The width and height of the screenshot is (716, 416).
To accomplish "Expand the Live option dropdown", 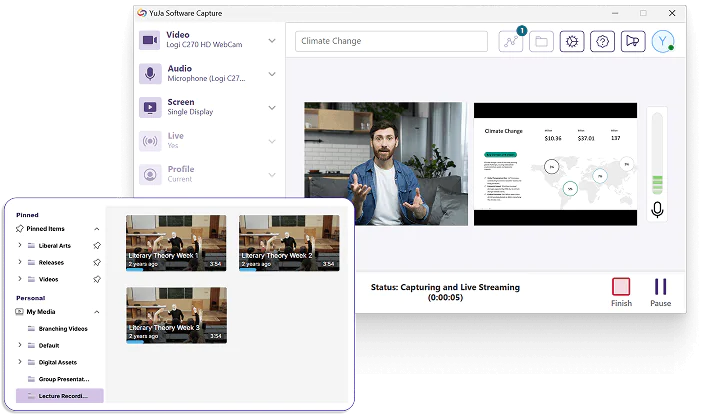I will [272, 141].
